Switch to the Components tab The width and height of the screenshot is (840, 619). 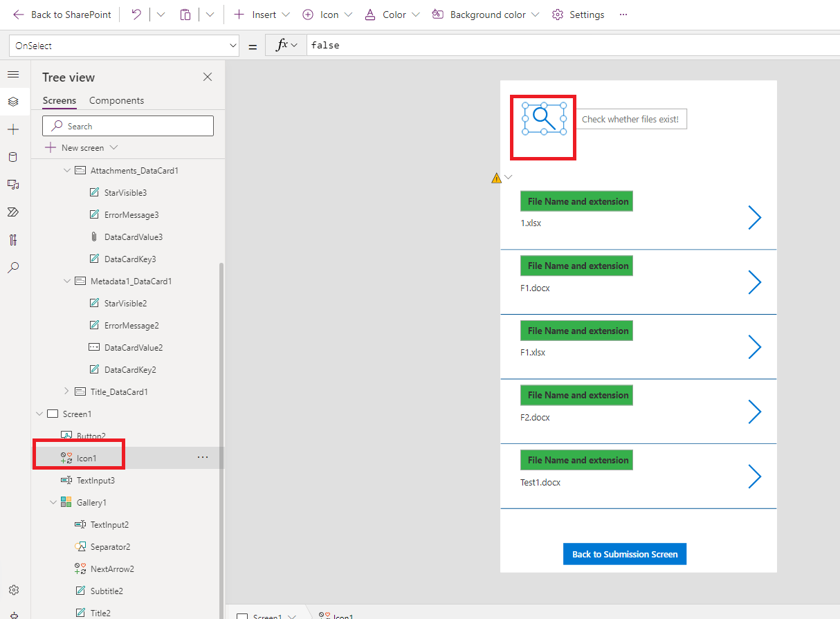116,100
